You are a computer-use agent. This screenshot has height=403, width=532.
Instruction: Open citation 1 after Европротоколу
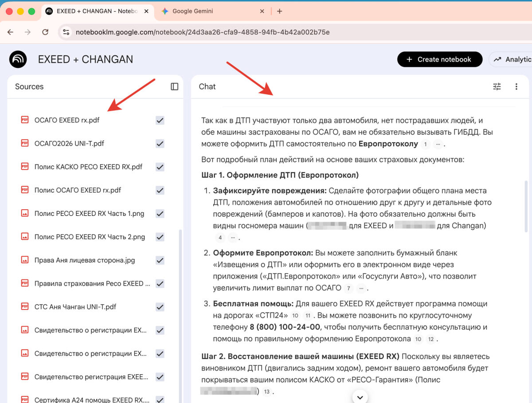[x=426, y=144]
